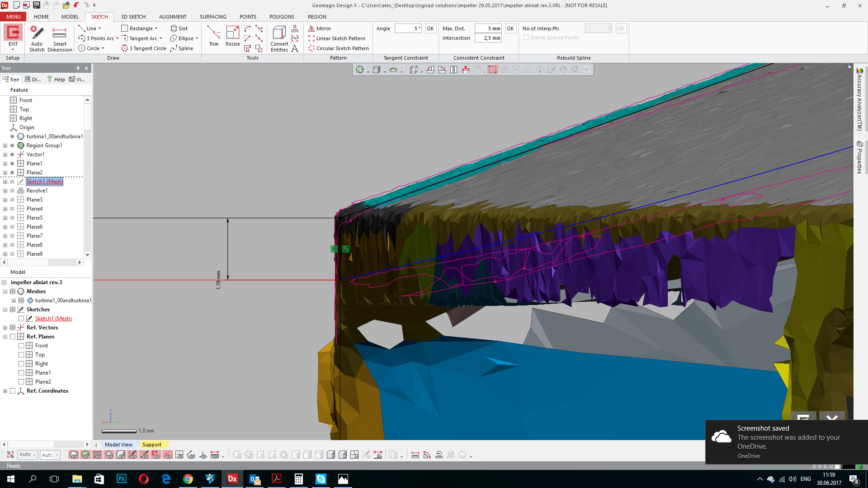Open Geomagic Design X taskbar icon
Viewport: 868px width, 488px height.
tap(232, 479)
